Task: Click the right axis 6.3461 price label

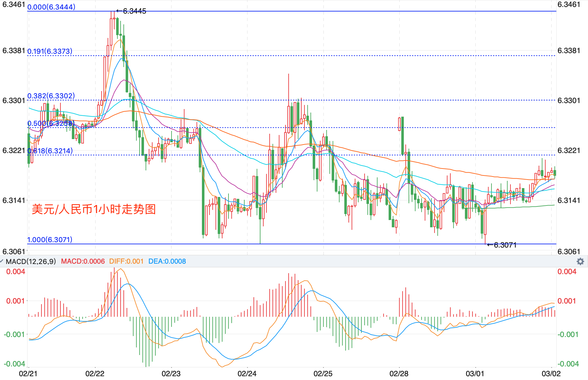Action: [x=569, y=4]
